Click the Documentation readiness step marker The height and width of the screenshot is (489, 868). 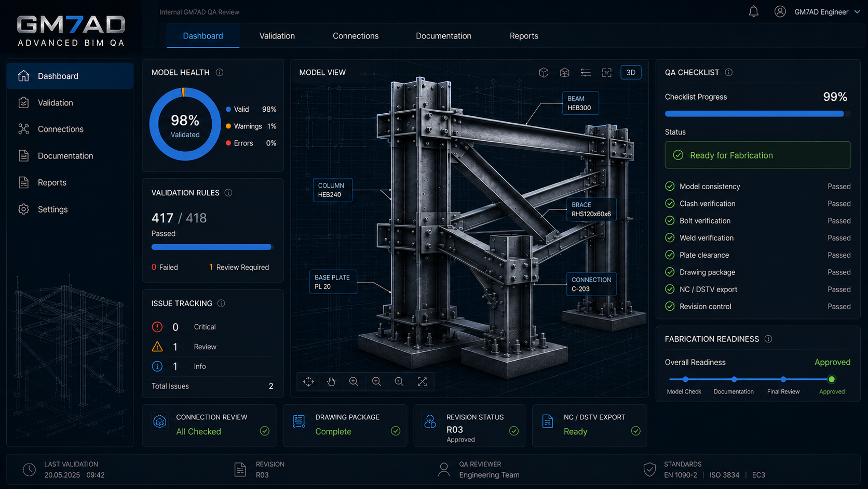tap(734, 379)
